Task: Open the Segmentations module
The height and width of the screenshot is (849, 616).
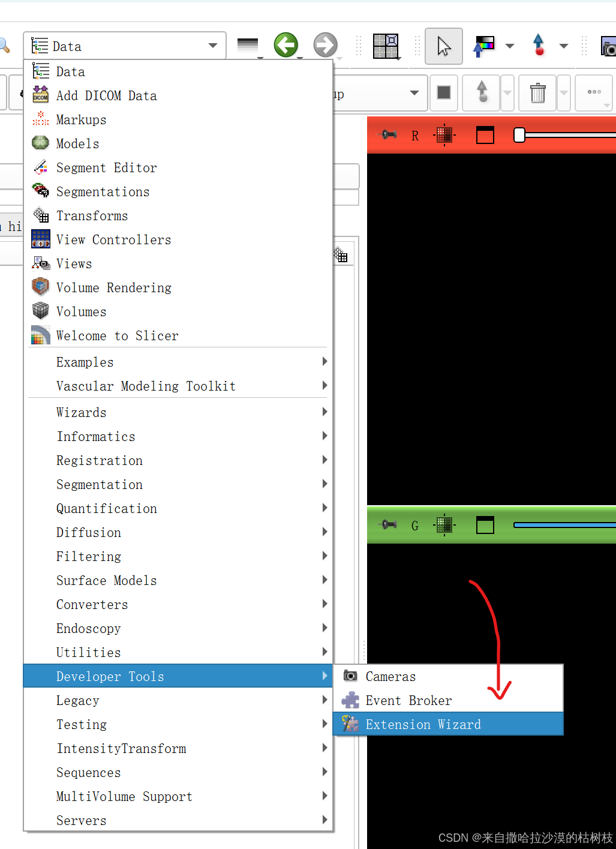Action: [178, 191]
